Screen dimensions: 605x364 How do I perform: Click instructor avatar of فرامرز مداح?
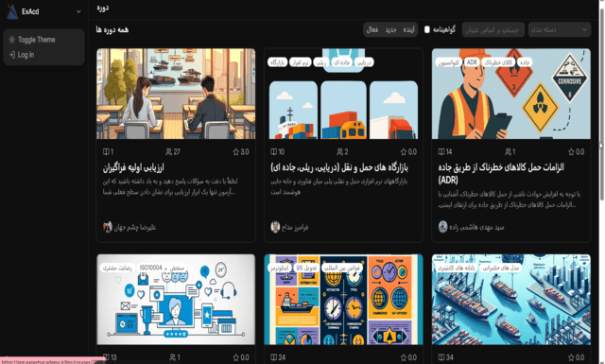click(x=275, y=227)
